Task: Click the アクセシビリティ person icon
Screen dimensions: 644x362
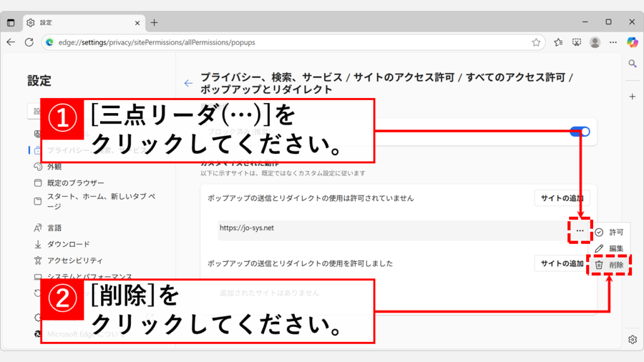Action: tap(38, 261)
